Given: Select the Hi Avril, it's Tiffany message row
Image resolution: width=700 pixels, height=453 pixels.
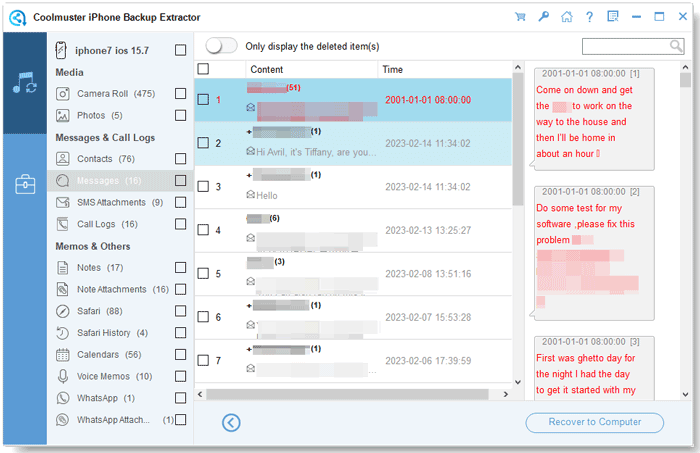Looking at the screenshot, I should click(353, 143).
